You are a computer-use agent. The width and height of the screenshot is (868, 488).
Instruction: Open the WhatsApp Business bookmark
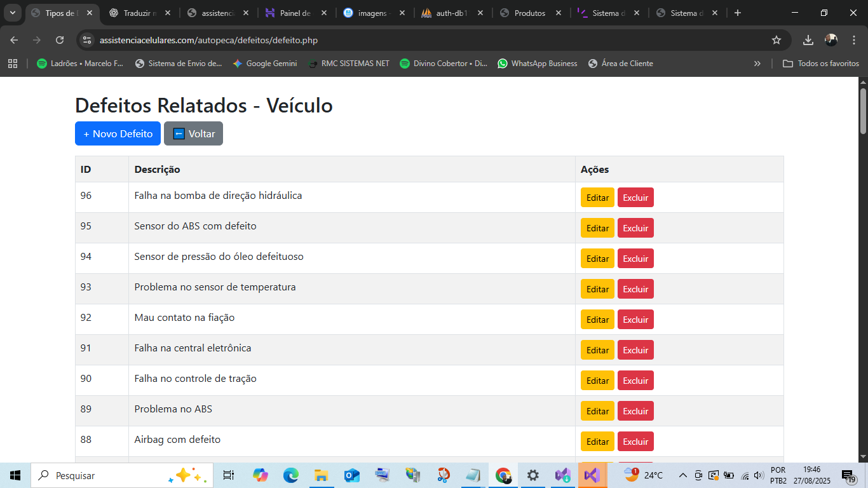(x=538, y=64)
